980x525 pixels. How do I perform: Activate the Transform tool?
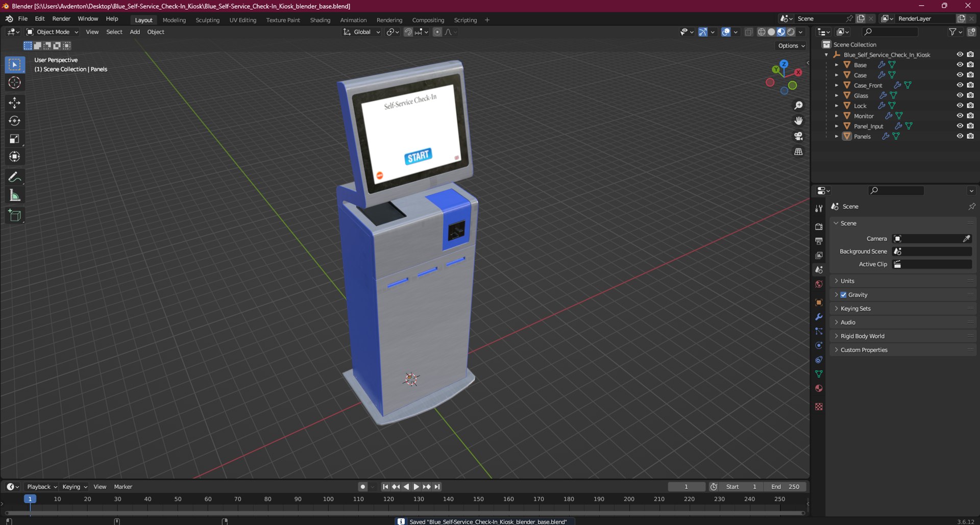[14, 157]
